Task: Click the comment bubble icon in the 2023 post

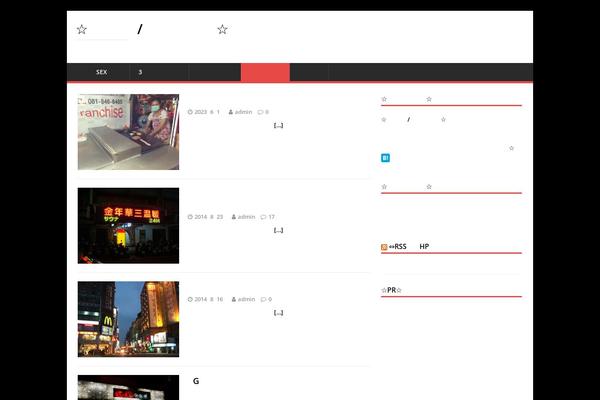Action: [260, 112]
